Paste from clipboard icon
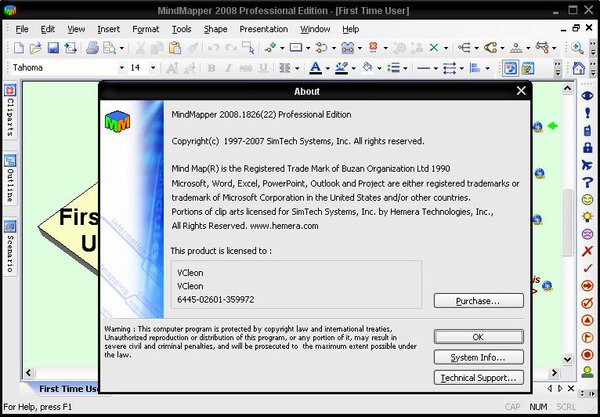The height and width of the screenshot is (417, 600). point(174,48)
